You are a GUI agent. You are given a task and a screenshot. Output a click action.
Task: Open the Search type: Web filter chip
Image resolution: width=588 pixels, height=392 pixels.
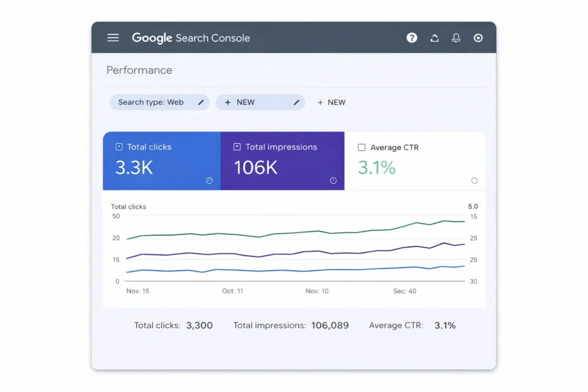(151, 102)
